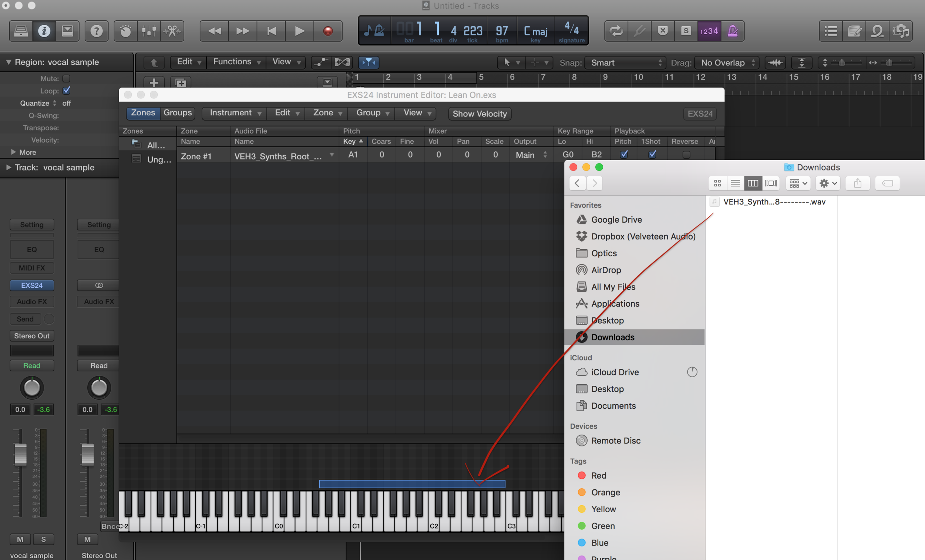The height and width of the screenshot is (560, 925).
Task: Open the Tracks Edit menu
Action: click(189, 62)
